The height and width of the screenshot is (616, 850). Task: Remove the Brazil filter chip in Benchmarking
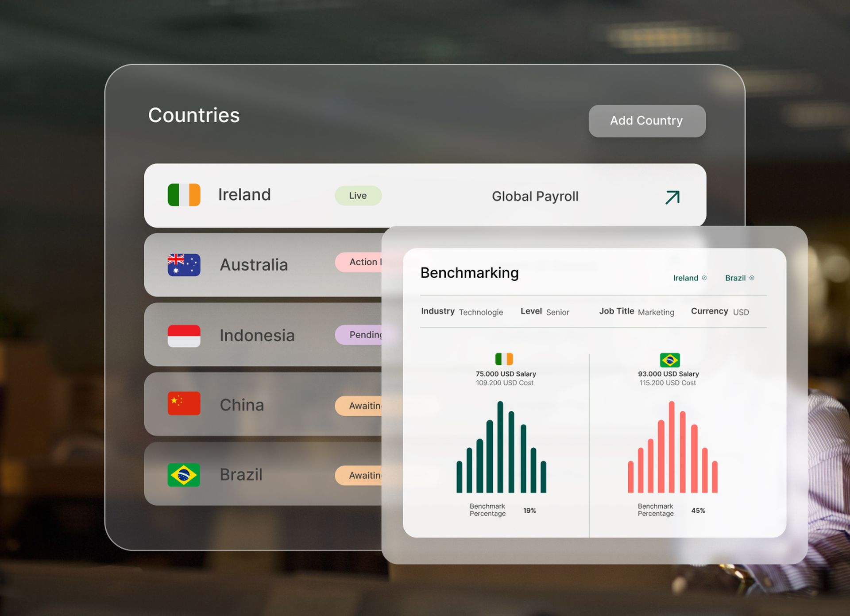[x=752, y=278]
